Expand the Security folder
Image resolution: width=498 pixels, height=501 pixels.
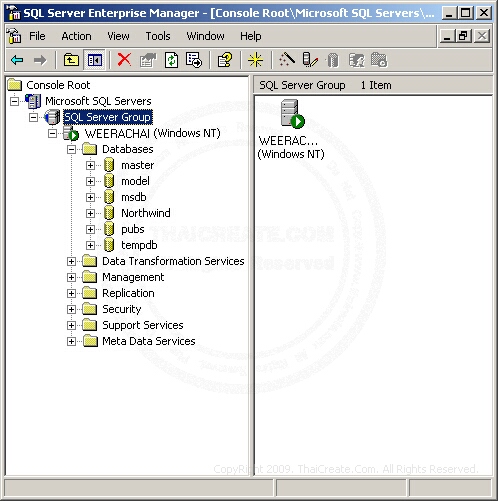tap(71, 309)
